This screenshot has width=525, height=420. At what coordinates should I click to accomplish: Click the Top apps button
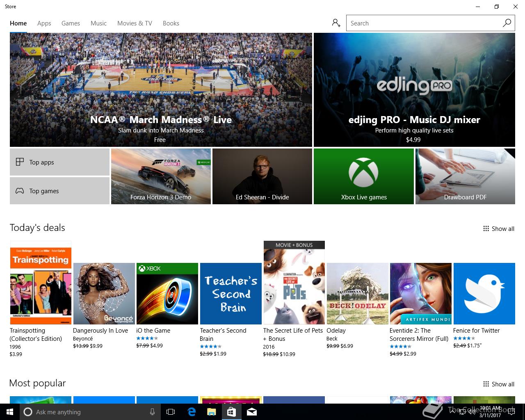pos(59,162)
